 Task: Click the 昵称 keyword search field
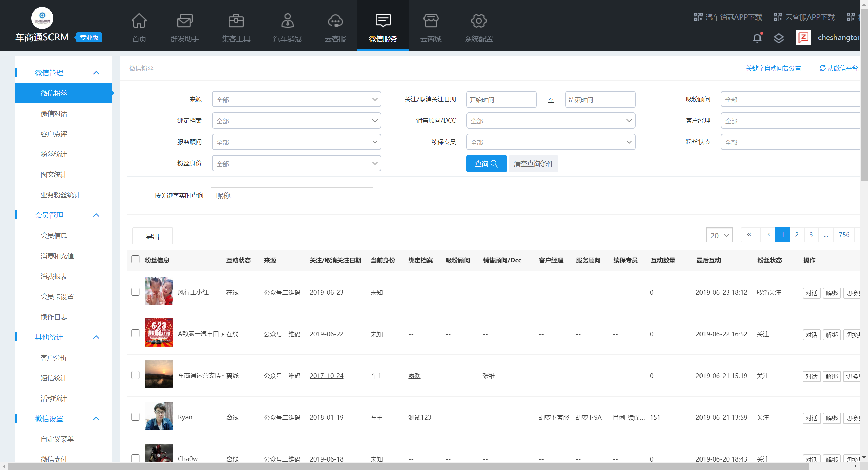(x=292, y=196)
